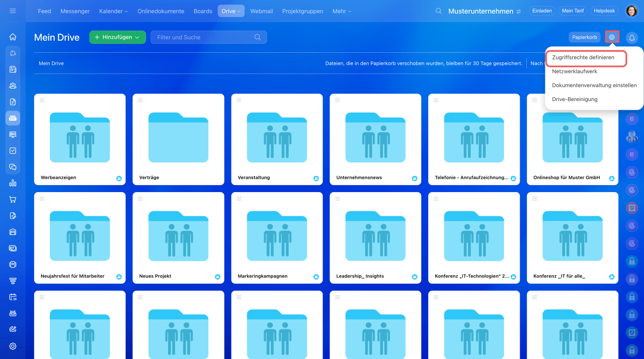Image resolution: width=644 pixels, height=359 pixels.
Task: Click the Einladen button
Action: [542, 11]
